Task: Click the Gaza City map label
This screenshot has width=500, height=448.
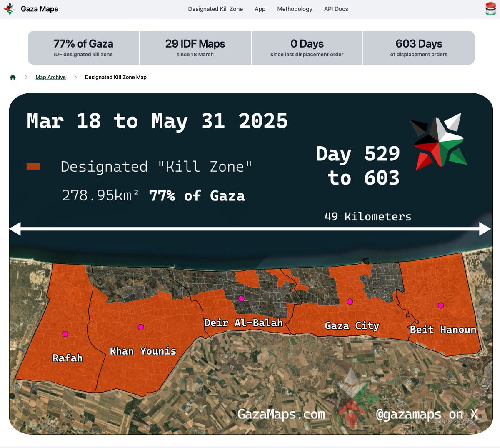Action: pos(352,325)
